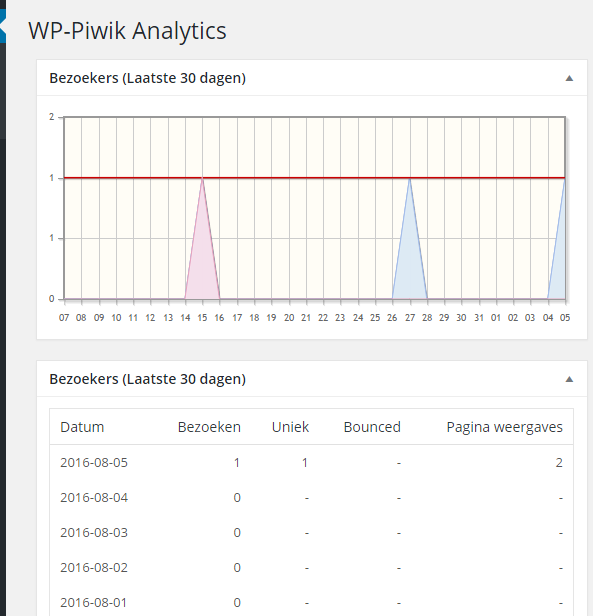
Task: Select the 2016-08-01 table row date
Action: 94,603
